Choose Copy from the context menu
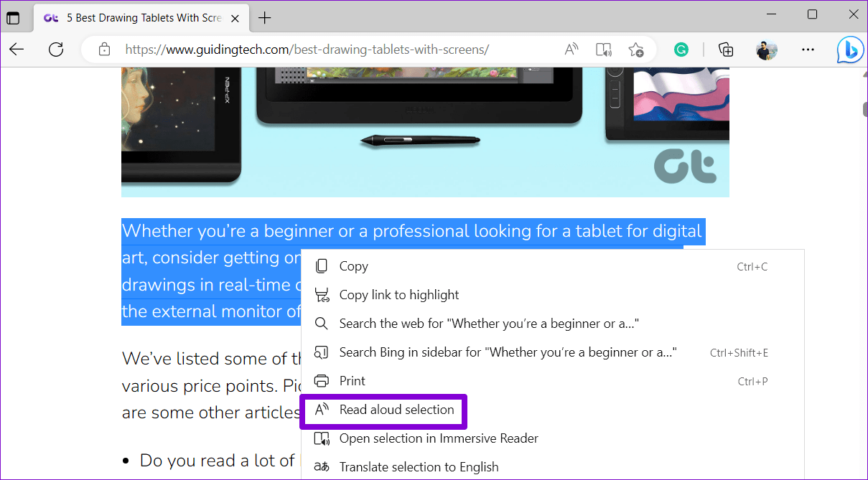This screenshot has height=480, width=868. [x=355, y=265]
